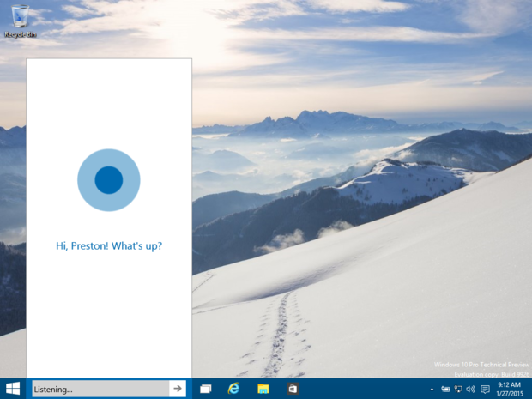
Task: Open Task View from the taskbar
Action: coord(205,389)
